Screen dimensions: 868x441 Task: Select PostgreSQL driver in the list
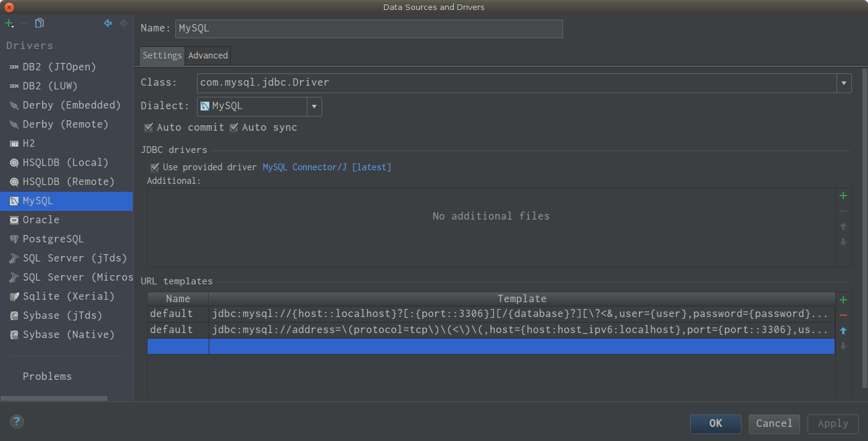tap(53, 239)
